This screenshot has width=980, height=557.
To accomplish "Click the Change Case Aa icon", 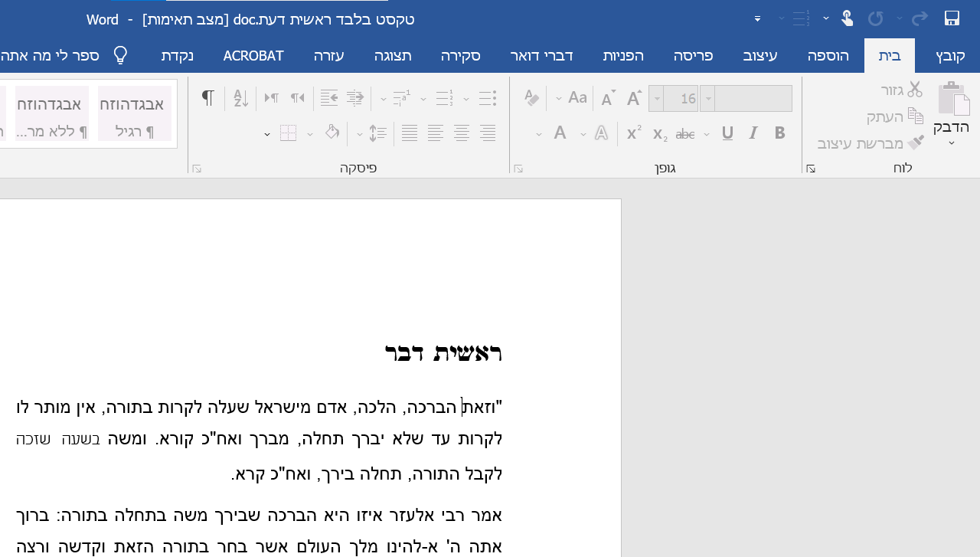I will tap(577, 98).
